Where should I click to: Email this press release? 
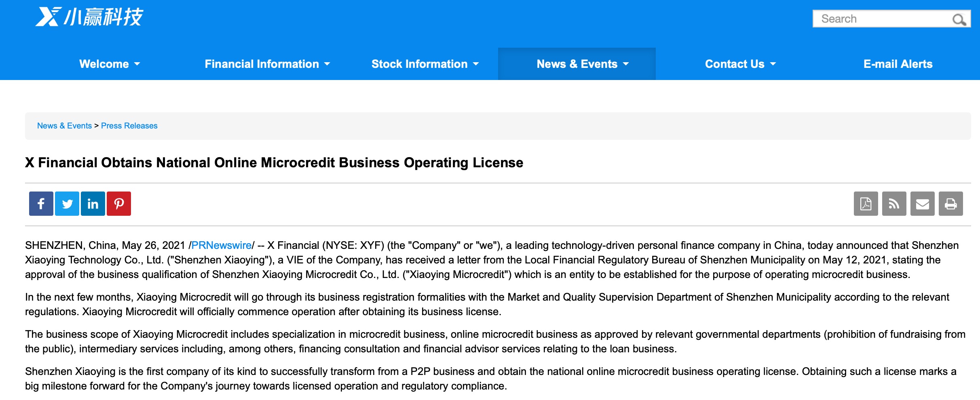(922, 204)
